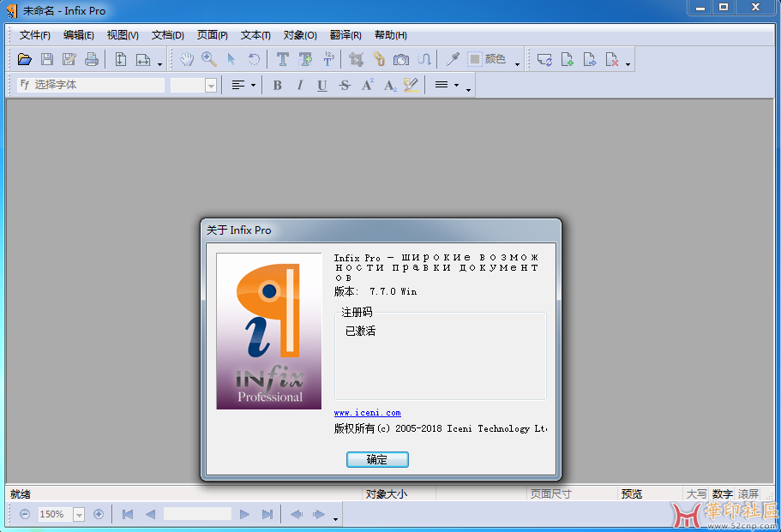Image resolution: width=781 pixels, height=532 pixels.
Task: Go to next page button
Action: click(x=244, y=514)
